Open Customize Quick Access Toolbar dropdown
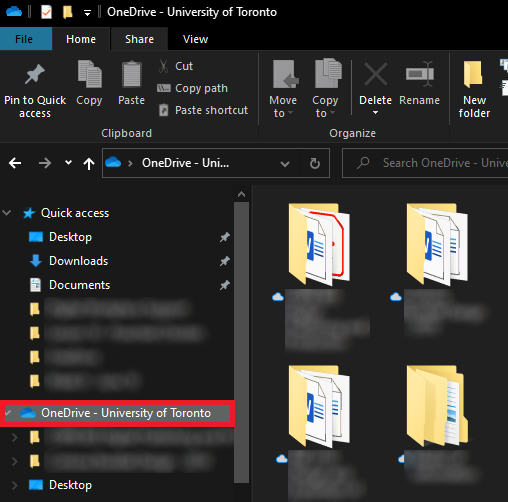This screenshot has width=508, height=502. 87,13
